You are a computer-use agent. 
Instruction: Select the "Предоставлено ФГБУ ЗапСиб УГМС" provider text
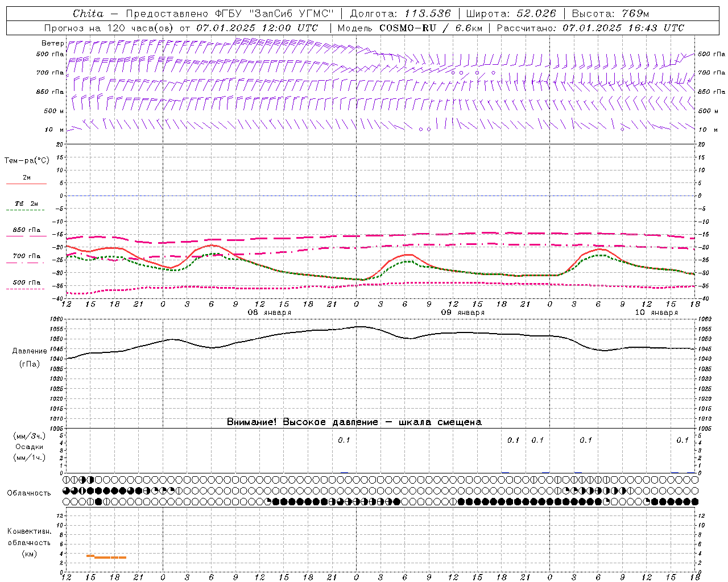pos(230,14)
